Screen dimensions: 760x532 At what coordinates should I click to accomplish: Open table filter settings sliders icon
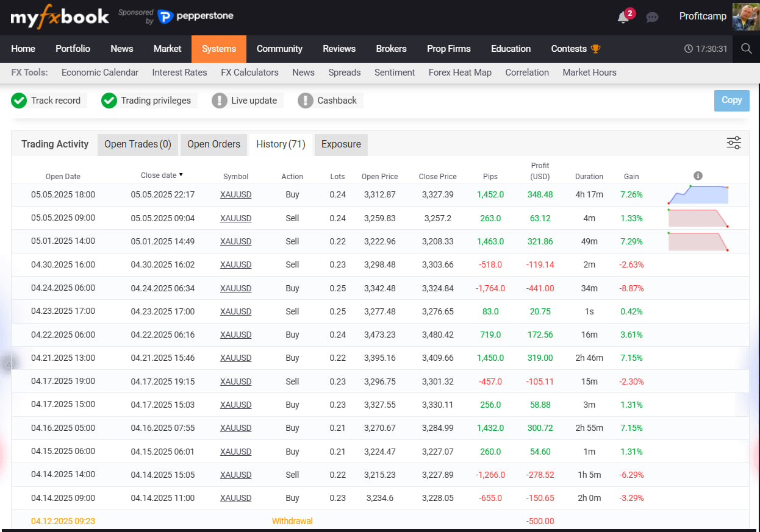(734, 143)
